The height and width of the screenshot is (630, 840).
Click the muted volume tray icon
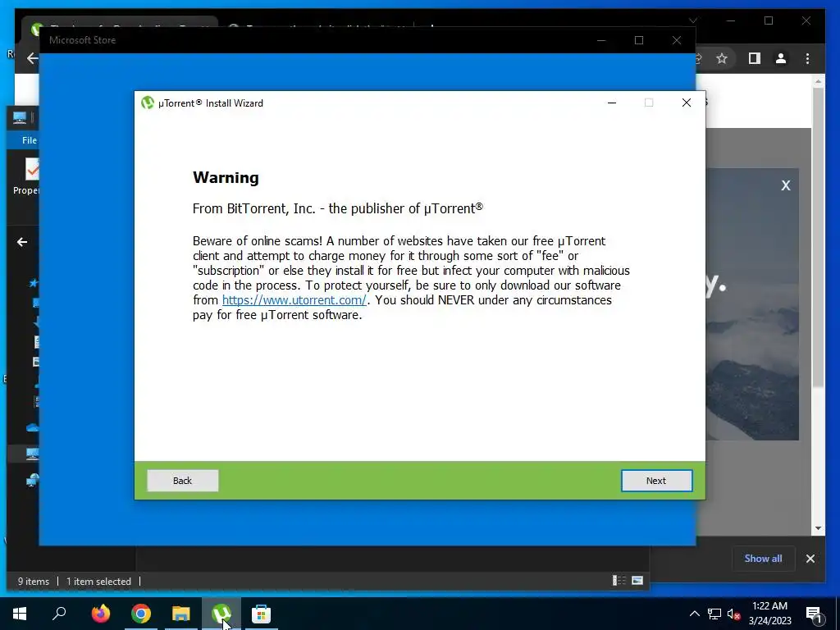(733, 614)
